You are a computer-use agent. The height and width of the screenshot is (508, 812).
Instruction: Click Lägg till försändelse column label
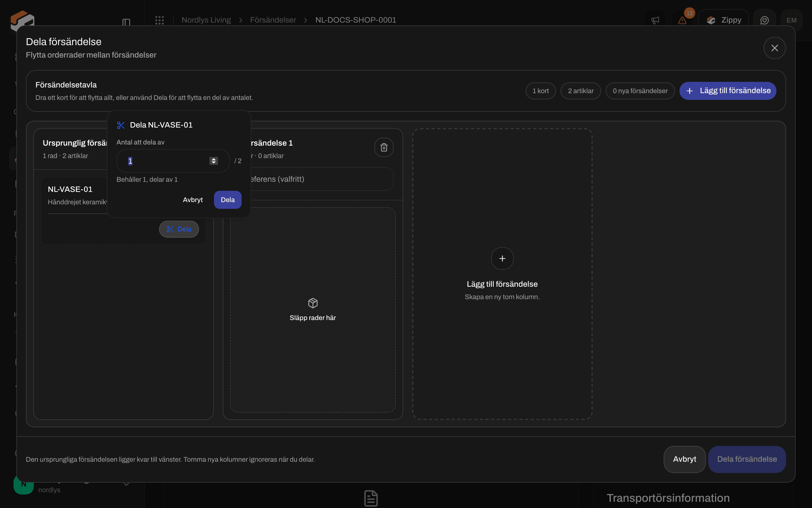pos(502,284)
